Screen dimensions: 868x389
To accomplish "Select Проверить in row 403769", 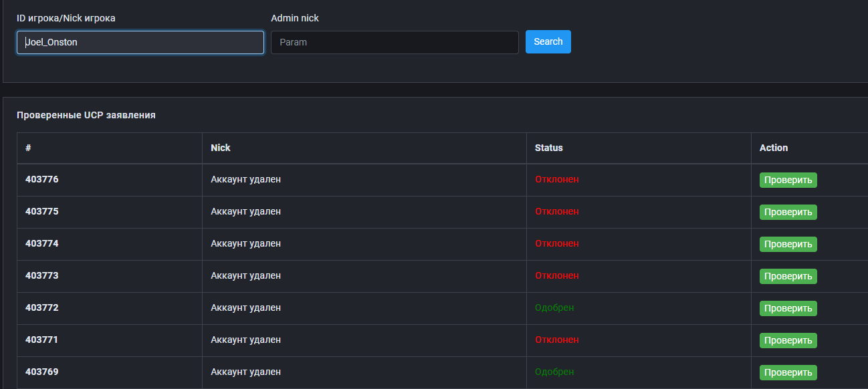I will (x=788, y=372).
